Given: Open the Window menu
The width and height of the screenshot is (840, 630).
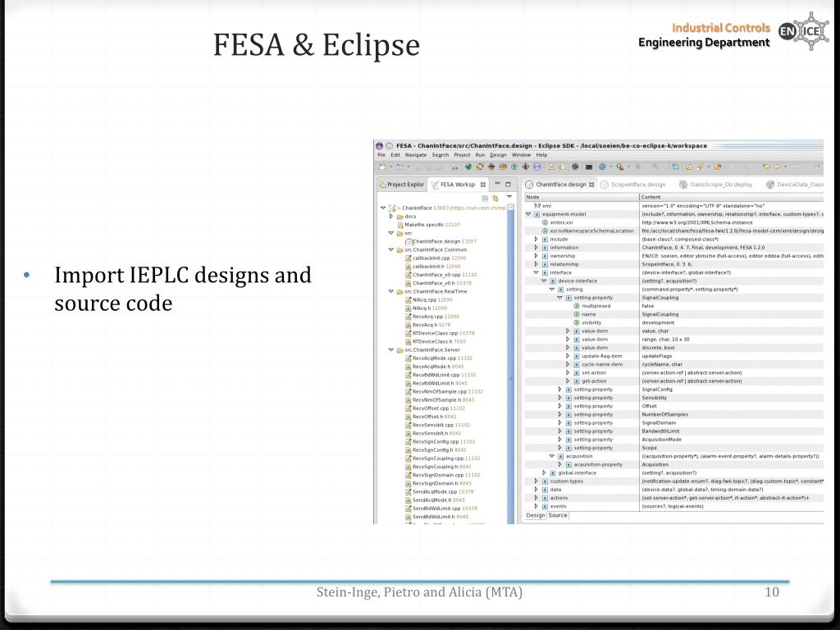Looking at the screenshot, I should (521, 155).
